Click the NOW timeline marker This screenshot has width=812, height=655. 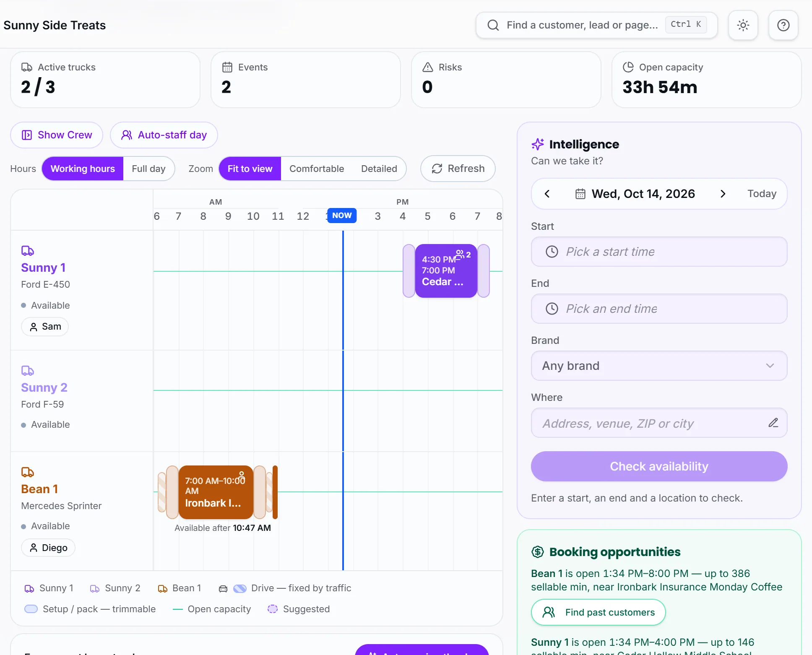coord(342,216)
